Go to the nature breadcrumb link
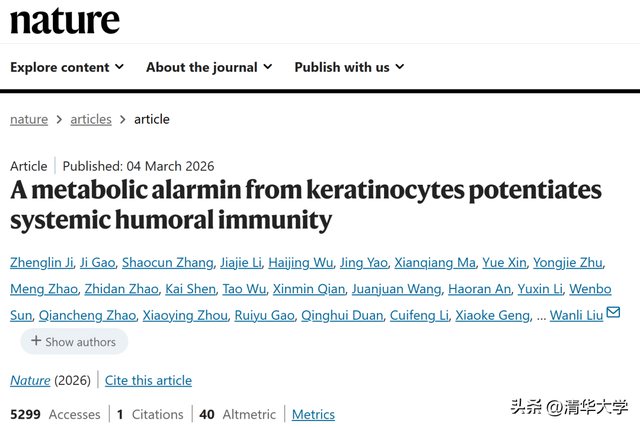 29,119
